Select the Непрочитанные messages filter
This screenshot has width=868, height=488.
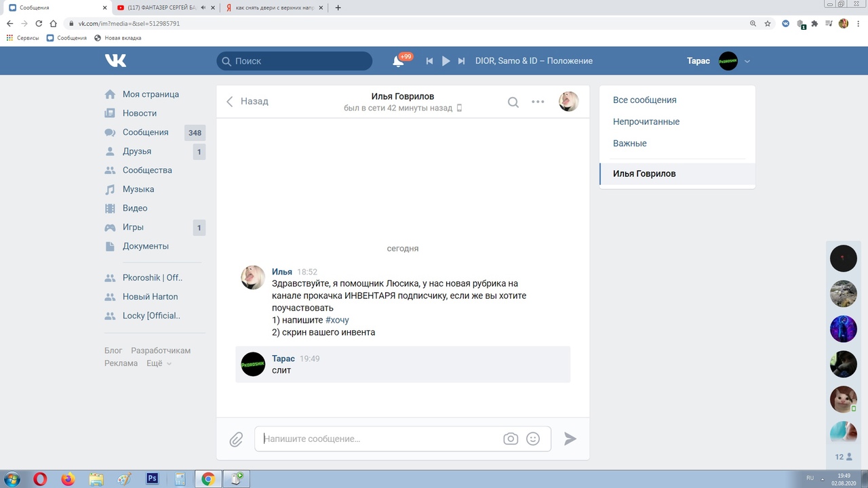click(646, 122)
